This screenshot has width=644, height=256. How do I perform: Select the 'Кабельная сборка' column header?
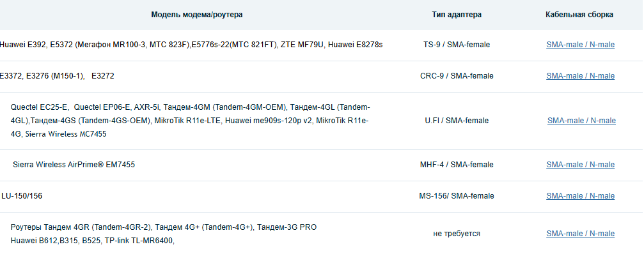click(579, 15)
